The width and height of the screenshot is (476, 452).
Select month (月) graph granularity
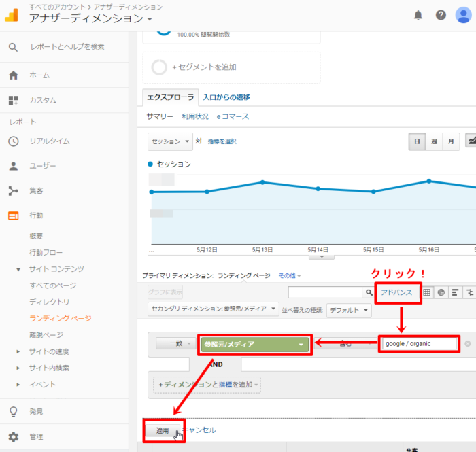click(x=451, y=141)
